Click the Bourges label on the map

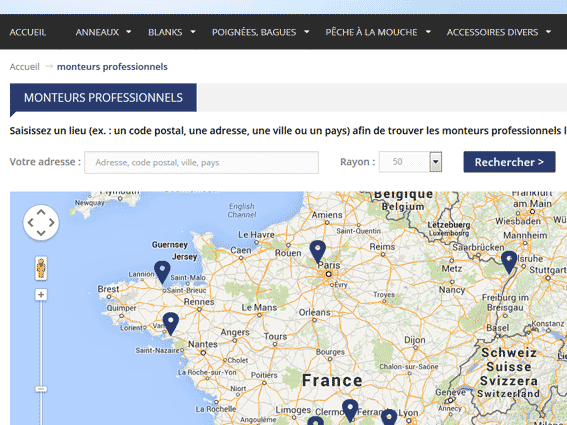click(330, 352)
